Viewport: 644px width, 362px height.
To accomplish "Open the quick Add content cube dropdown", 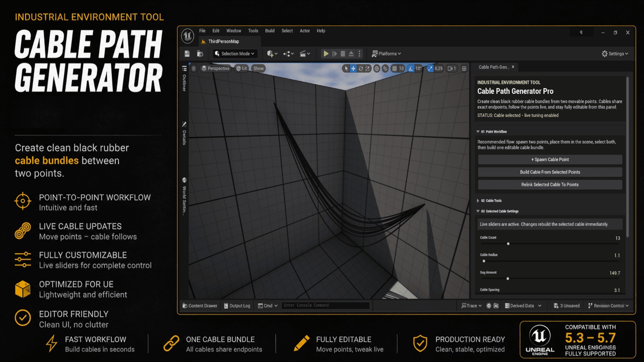I will [272, 54].
